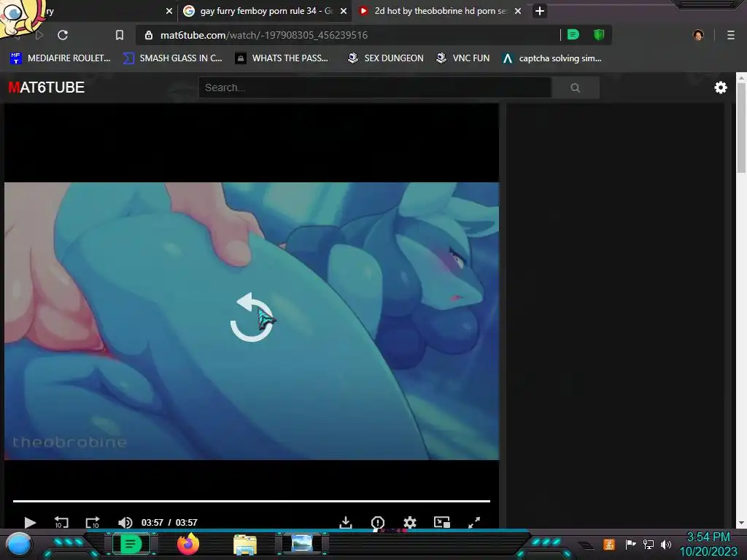Open File Explorer from the taskbar
This screenshot has width=747, height=560.
[245, 544]
